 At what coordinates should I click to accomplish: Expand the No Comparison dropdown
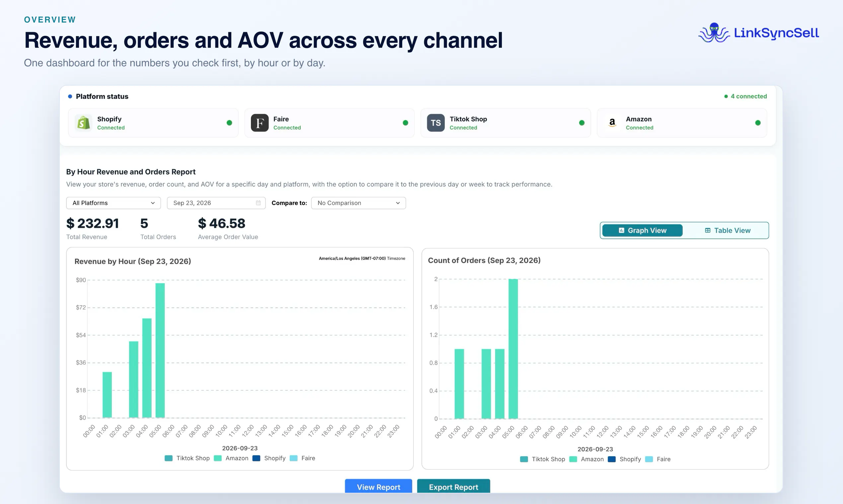359,203
